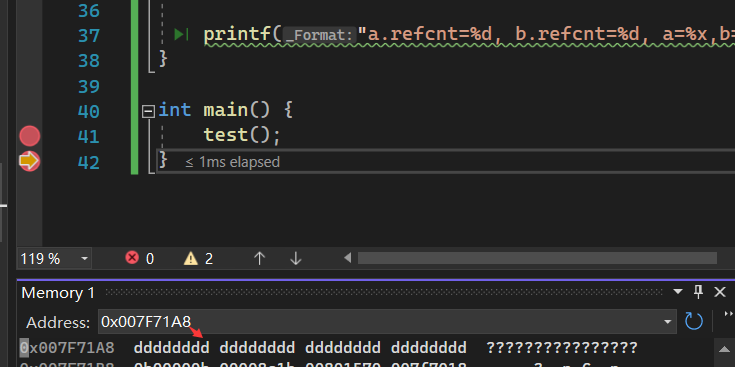Click line number 39 in the gutter
Screen dimensions: 735x367
click(89, 86)
